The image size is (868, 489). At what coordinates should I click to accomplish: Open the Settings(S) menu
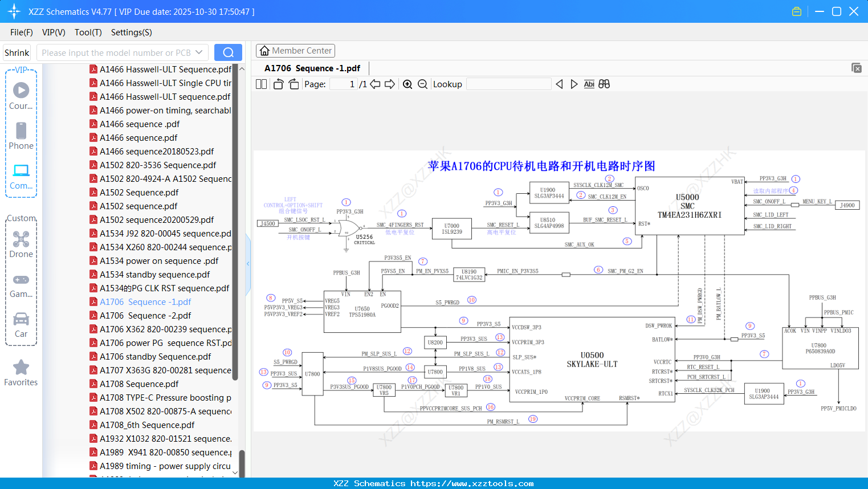[x=132, y=32]
